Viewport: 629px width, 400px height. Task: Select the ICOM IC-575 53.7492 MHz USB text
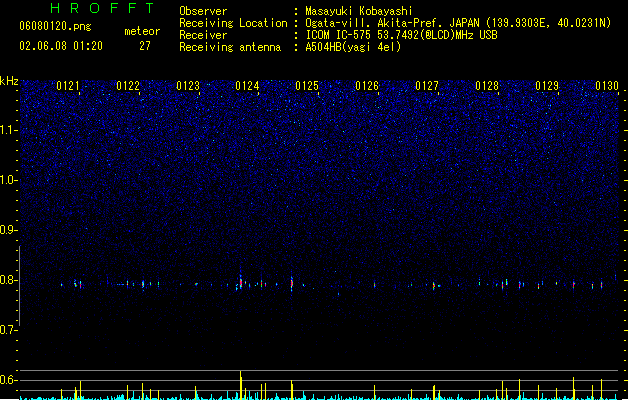(x=401, y=35)
